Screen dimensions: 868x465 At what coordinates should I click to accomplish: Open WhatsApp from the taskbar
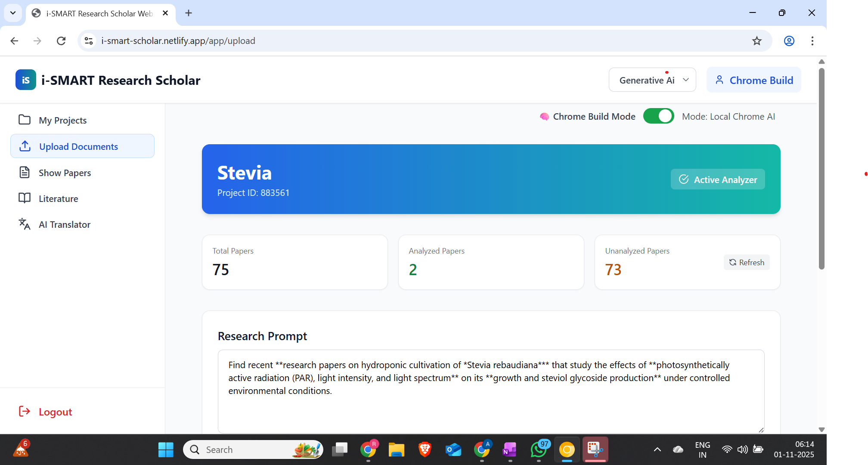[539, 450]
